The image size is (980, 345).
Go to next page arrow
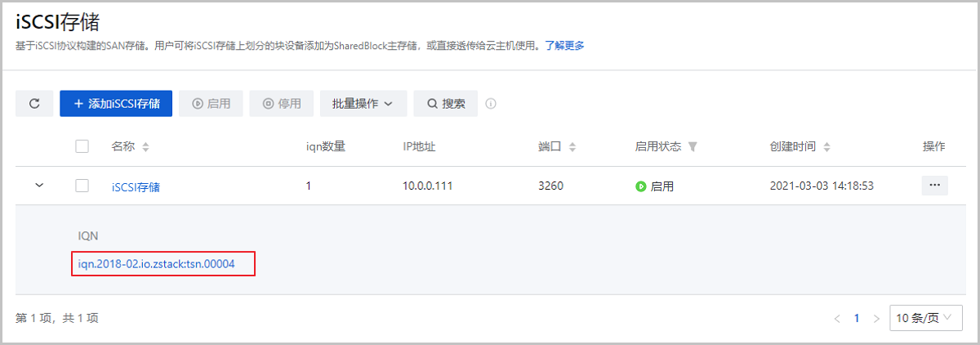pos(876,318)
